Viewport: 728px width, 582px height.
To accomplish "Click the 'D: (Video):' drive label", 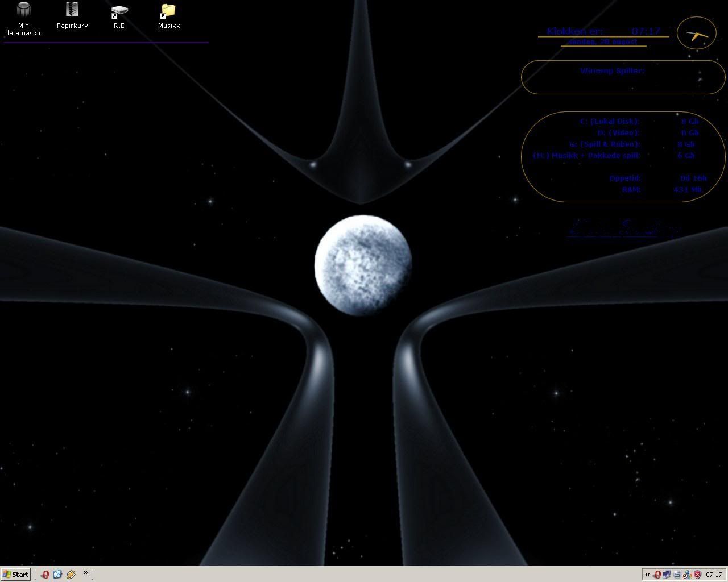I will click(x=619, y=132).
